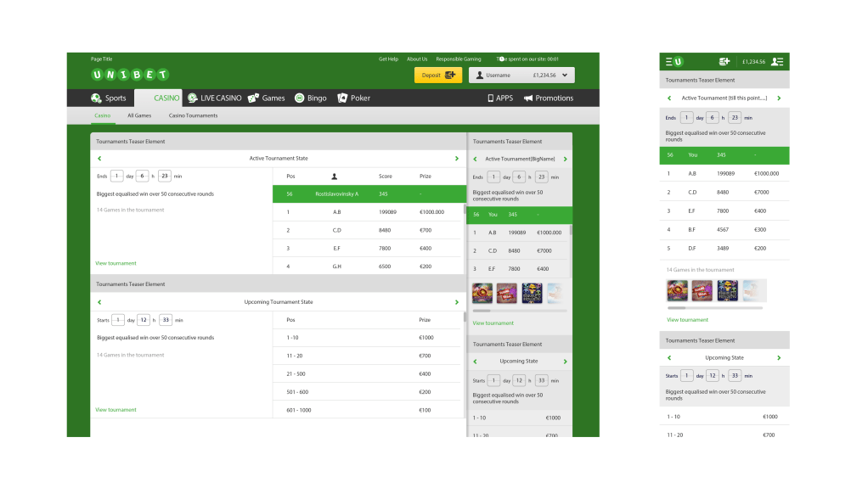
Task: Switch to the All Games tab
Action: click(139, 115)
